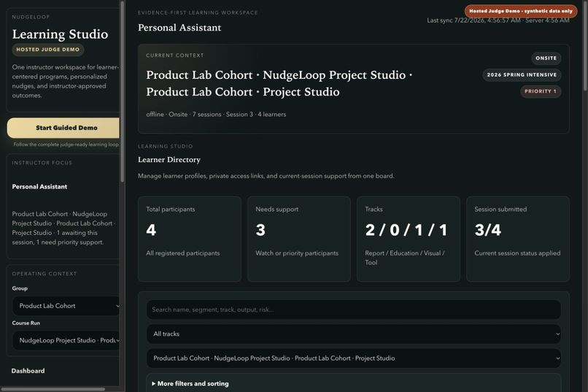Click the Report / Education / Visual / Tool text

[x=405, y=258]
